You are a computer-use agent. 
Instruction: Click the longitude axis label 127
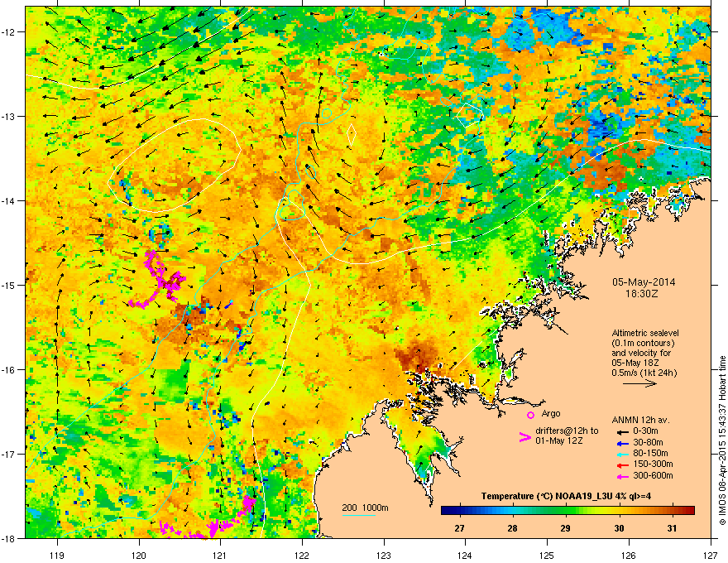click(711, 555)
